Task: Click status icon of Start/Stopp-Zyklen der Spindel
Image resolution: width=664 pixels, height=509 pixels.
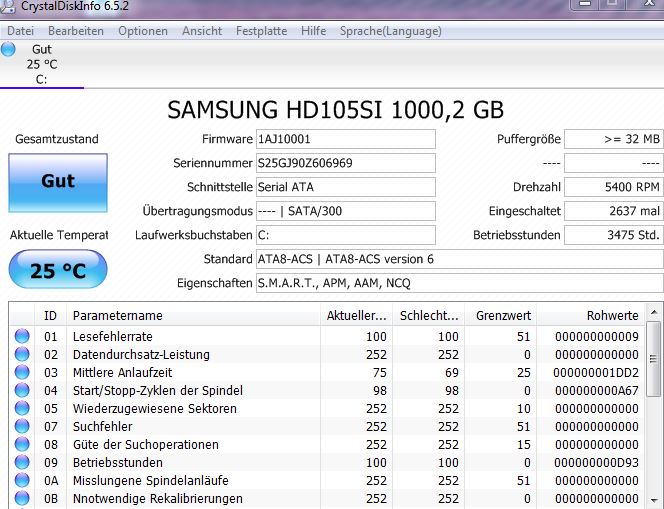Action: [x=22, y=390]
